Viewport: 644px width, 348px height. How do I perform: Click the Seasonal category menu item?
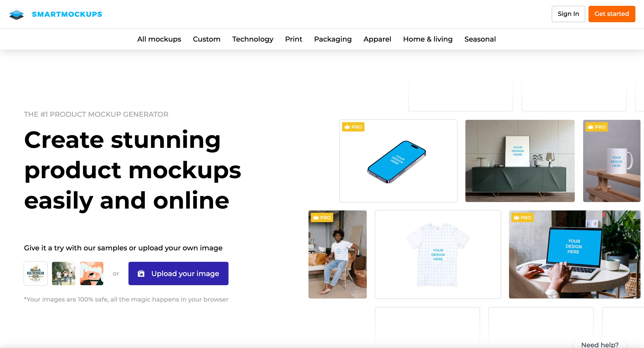click(480, 39)
